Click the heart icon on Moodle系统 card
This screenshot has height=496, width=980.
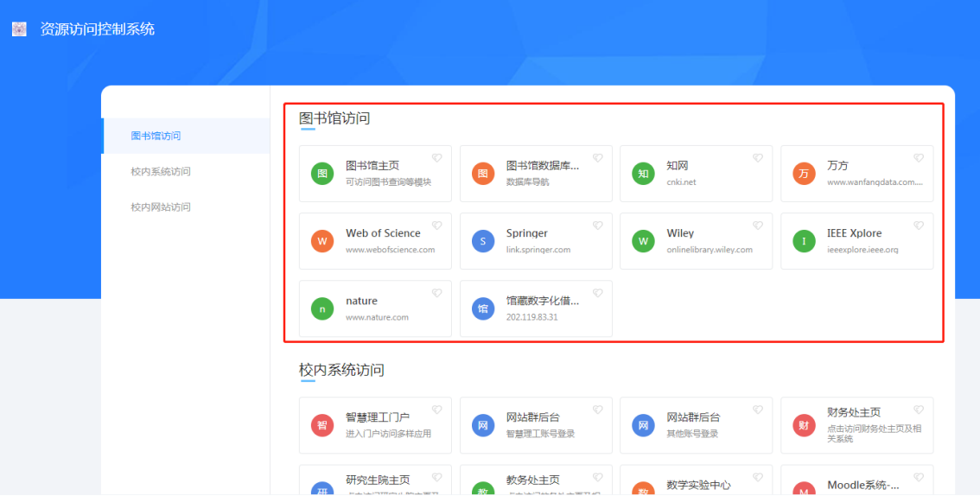coord(918,477)
